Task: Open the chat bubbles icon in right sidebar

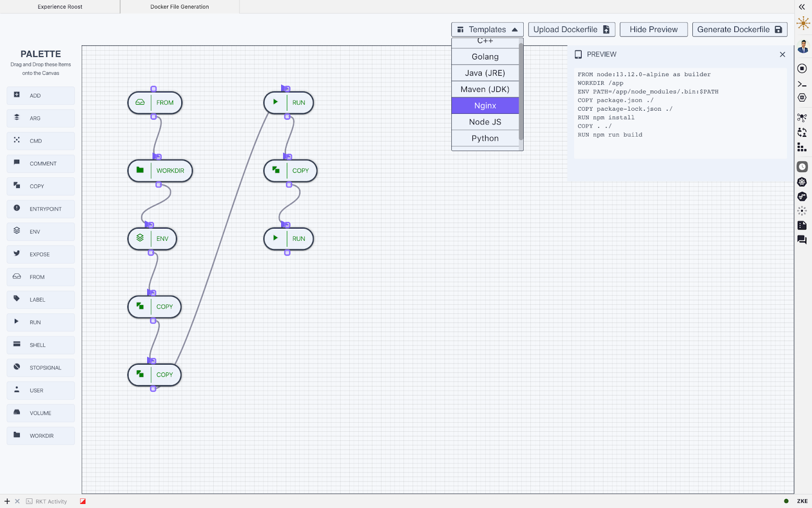Action: (x=802, y=240)
